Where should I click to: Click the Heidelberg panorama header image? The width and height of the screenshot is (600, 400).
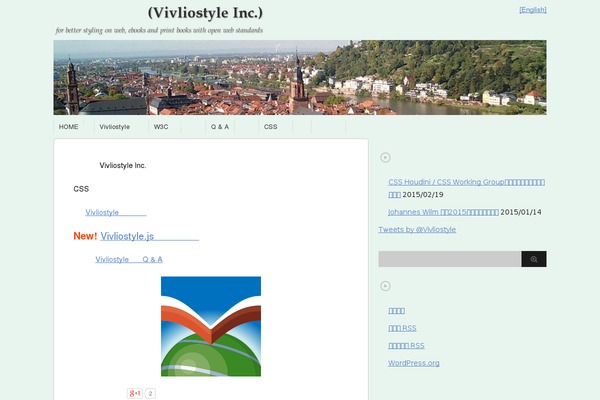[x=300, y=77]
